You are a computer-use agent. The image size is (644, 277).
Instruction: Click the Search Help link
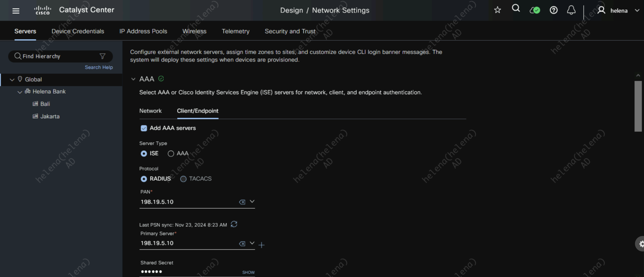click(99, 67)
